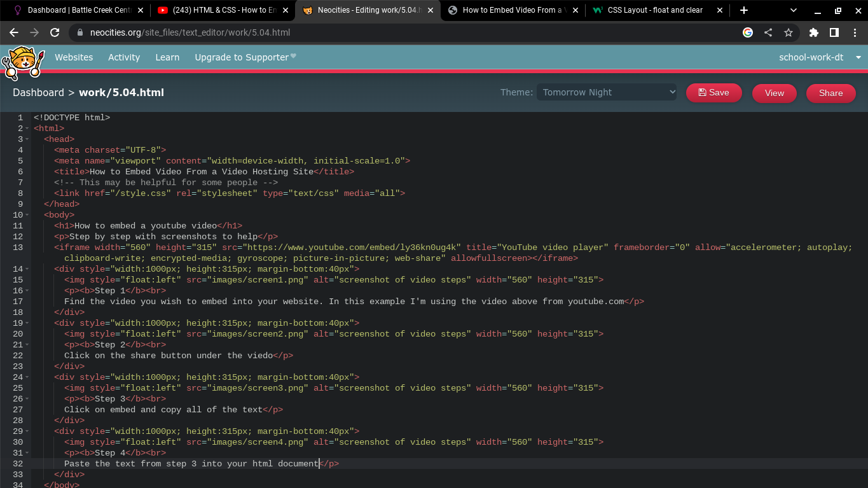Screen dimensions: 868x488
Task: Click the View button
Action: 774,93
